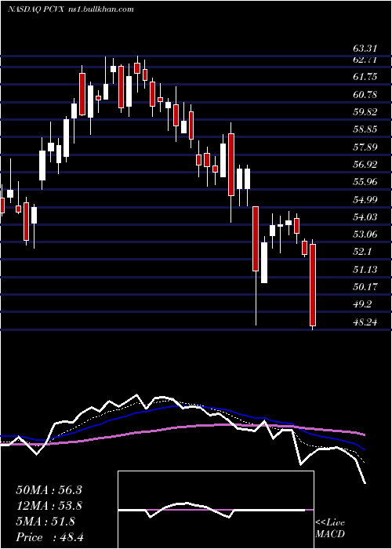Click the 54.99 price axis label
Image resolution: width=392 pixels, height=549 pixels.
pyautogui.click(x=365, y=199)
